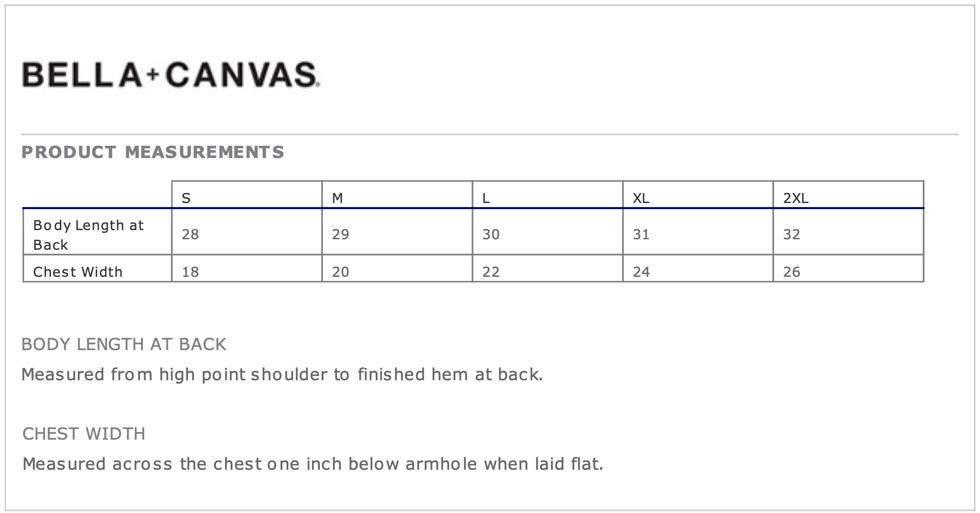The image size is (980, 513).
Task: Select the Chest Width row label
Action: pyautogui.click(x=78, y=272)
